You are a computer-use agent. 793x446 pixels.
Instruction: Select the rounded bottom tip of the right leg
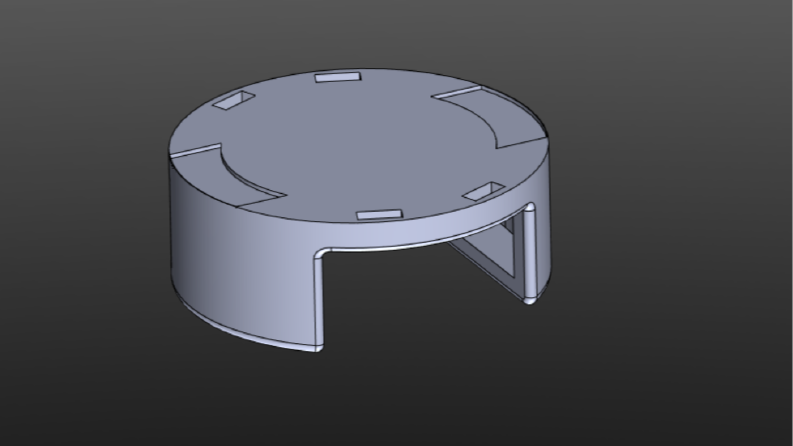tap(530, 301)
